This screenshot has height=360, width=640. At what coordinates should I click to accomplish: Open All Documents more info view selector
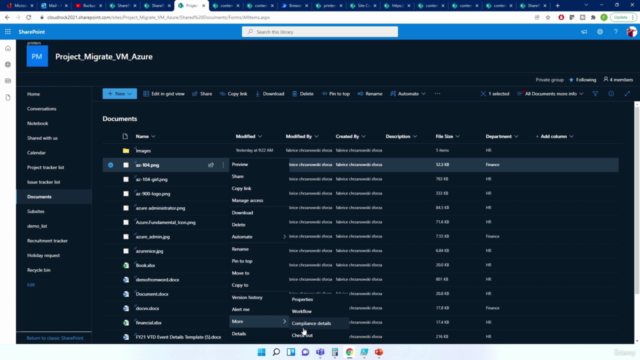click(550, 94)
